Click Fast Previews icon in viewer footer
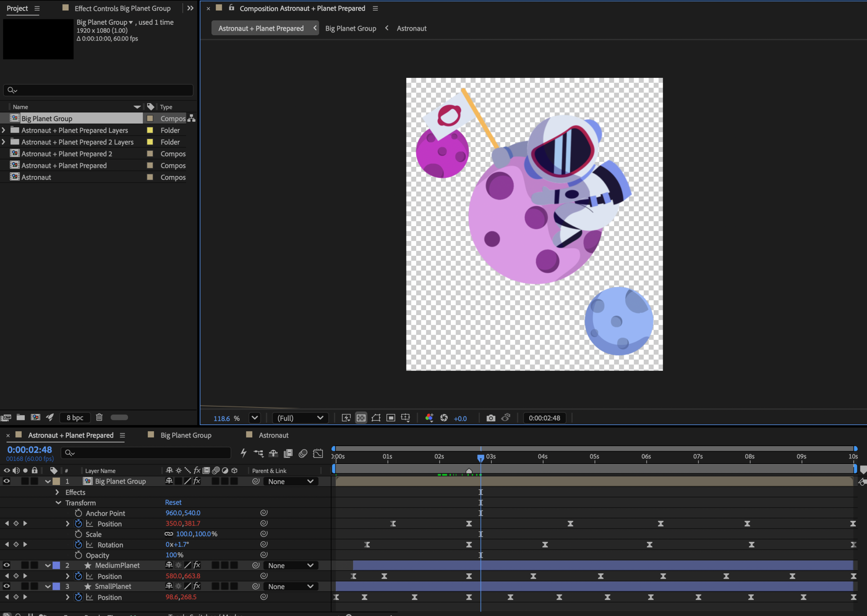This screenshot has width=867, height=616. pos(346,418)
